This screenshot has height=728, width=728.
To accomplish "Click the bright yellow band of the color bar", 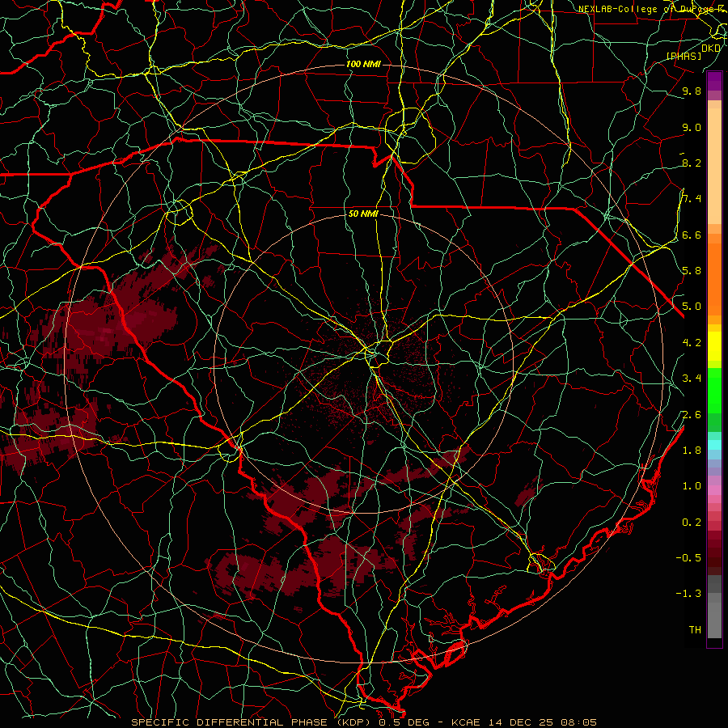I will pos(714,346).
